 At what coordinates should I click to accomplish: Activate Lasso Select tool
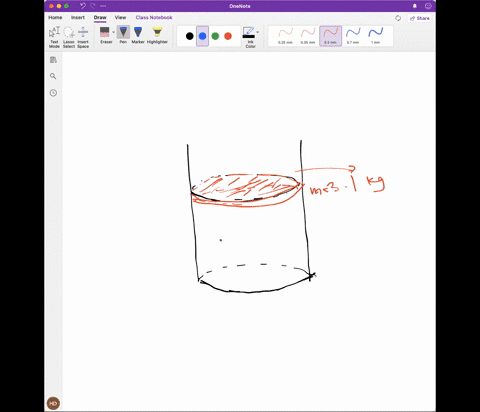69,37
